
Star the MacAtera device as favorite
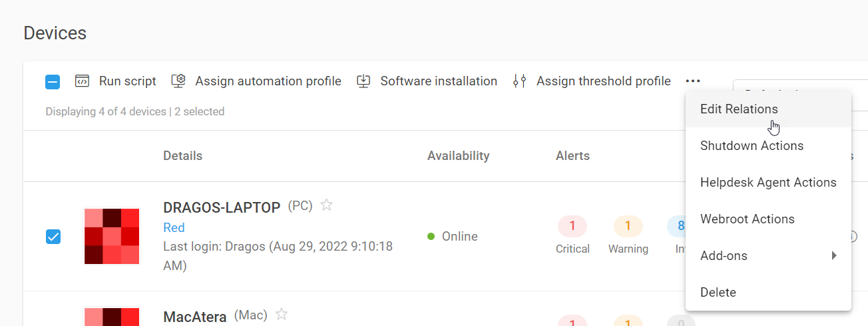tap(282, 314)
